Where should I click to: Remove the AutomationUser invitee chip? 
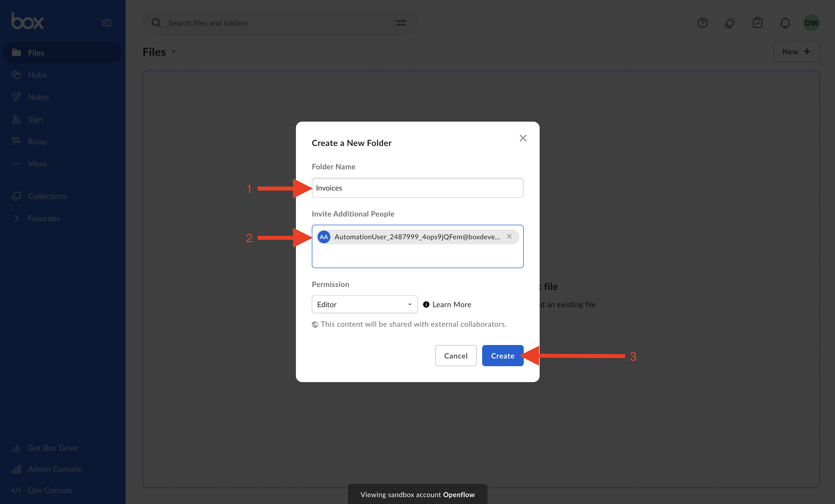509,237
